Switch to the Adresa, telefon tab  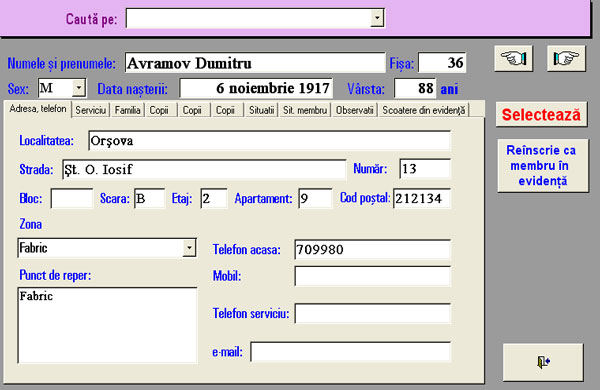click(38, 109)
